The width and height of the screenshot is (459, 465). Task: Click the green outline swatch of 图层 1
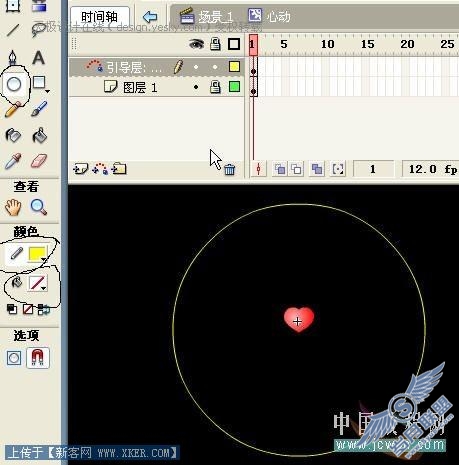(x=234, y=87)
